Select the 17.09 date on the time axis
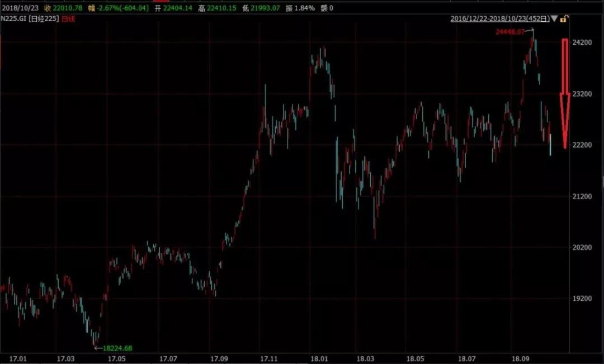 pos(219,358)
